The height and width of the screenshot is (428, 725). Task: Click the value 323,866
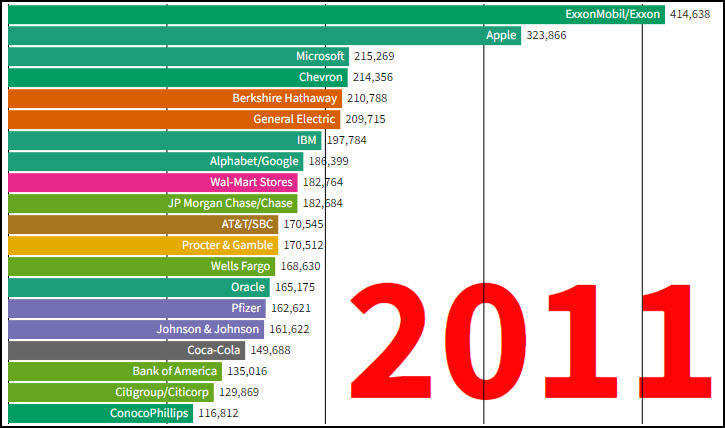click(x=546, y=36)
